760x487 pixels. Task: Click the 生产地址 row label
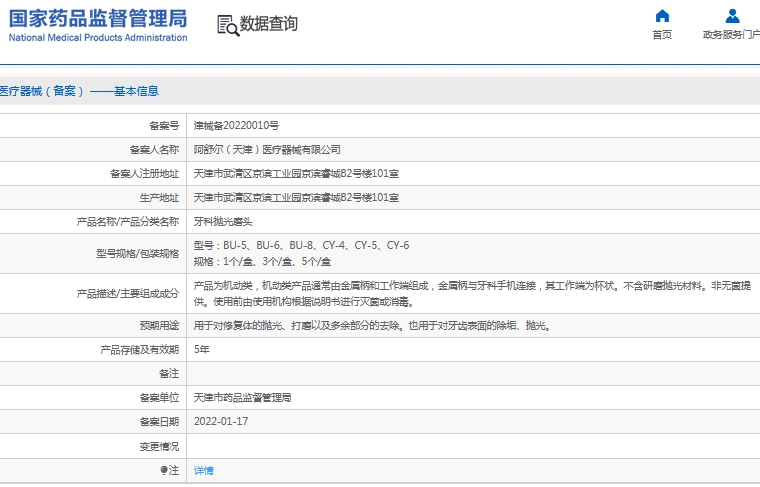click(x=159, y=198)
